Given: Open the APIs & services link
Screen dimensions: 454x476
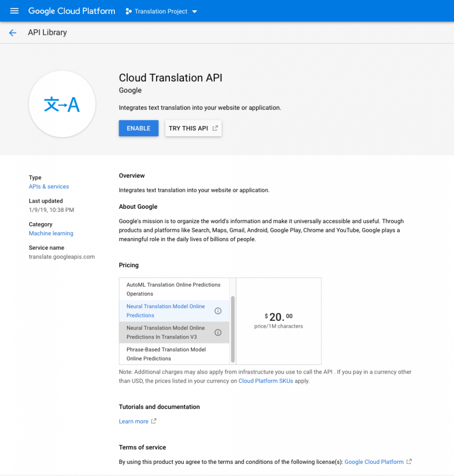Looking at the screenshot, I should [48, 186].
